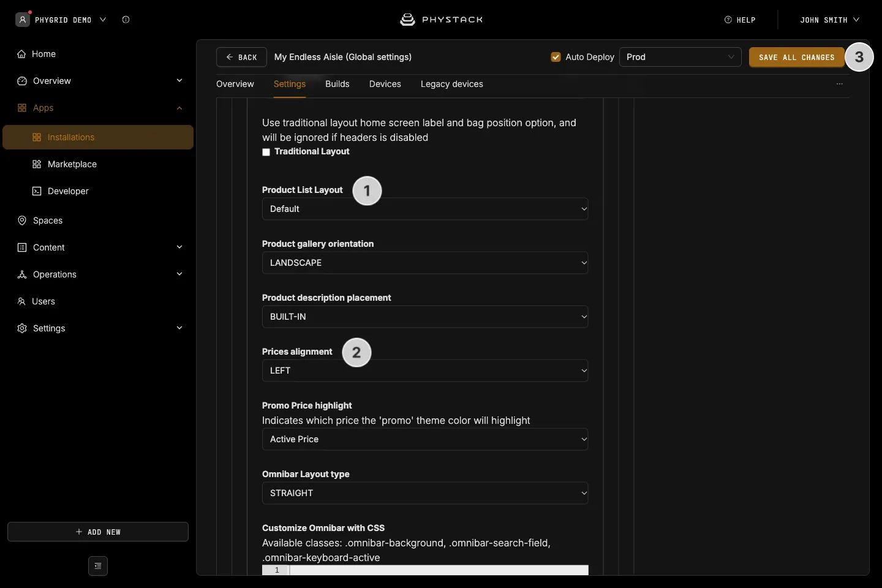Open the Help link

coord(740,20)
